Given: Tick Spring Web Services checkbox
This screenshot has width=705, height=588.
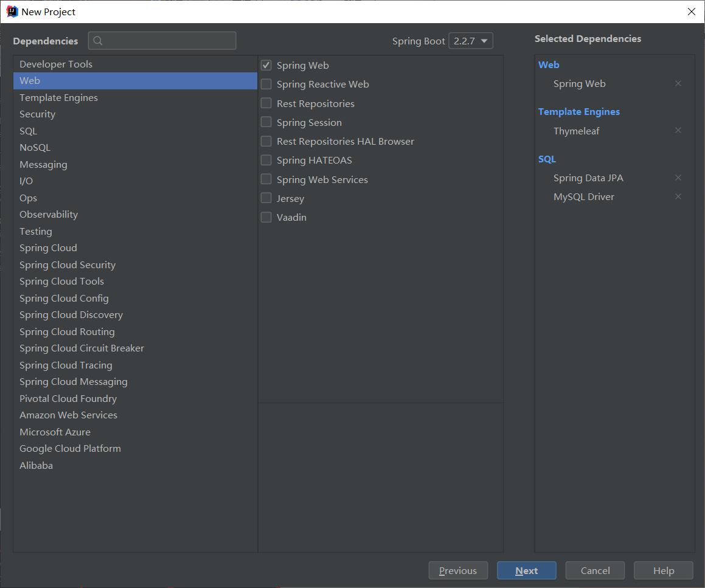Looking at the screenshot, I should (266, 179).
